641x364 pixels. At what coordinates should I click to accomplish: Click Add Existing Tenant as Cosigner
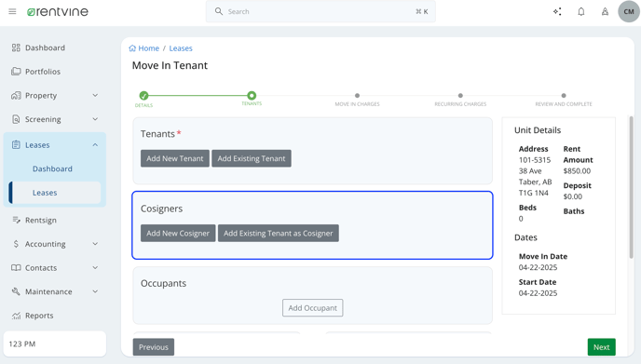[278, 234]
